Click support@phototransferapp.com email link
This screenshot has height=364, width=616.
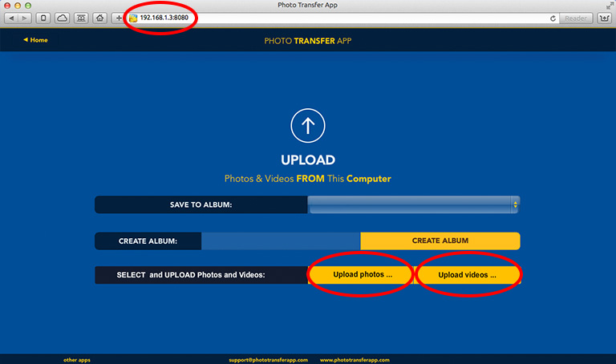tap(269, 360)
